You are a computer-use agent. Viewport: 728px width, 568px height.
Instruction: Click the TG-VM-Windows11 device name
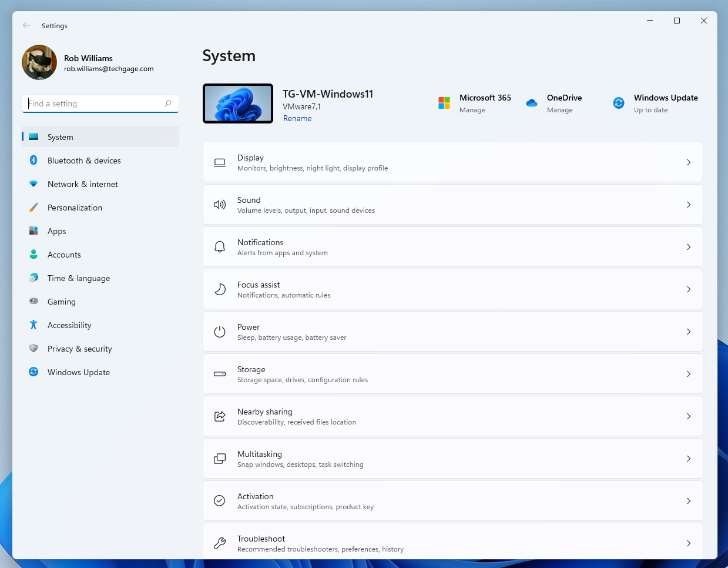[328, 94]
